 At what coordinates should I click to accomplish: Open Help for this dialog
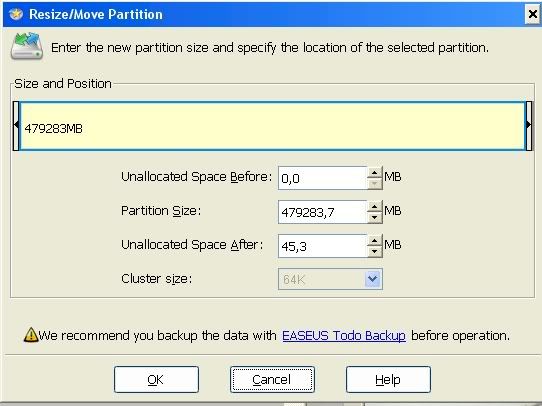click(388, 379)
